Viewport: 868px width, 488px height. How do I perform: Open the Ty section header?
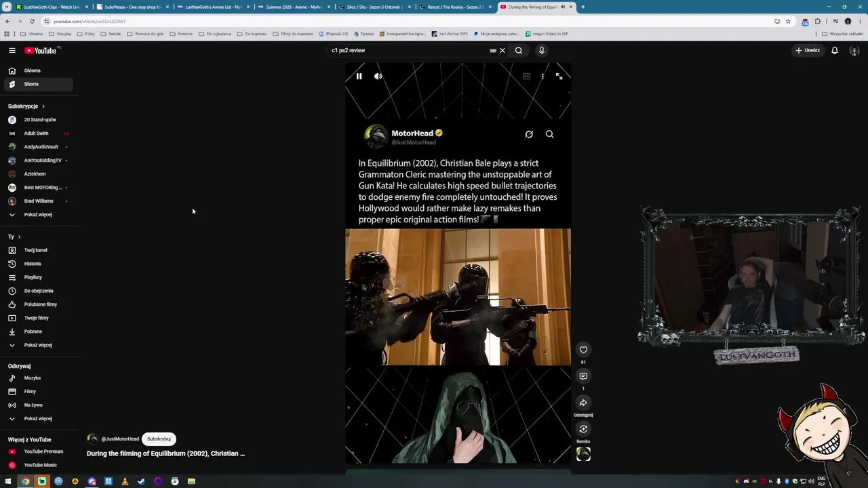pos(14,237)
